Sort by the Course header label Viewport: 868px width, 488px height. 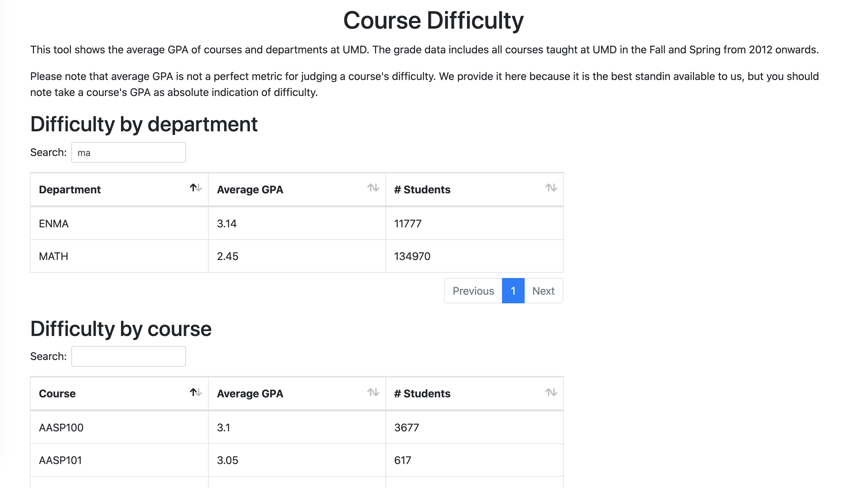click(57, 394)
